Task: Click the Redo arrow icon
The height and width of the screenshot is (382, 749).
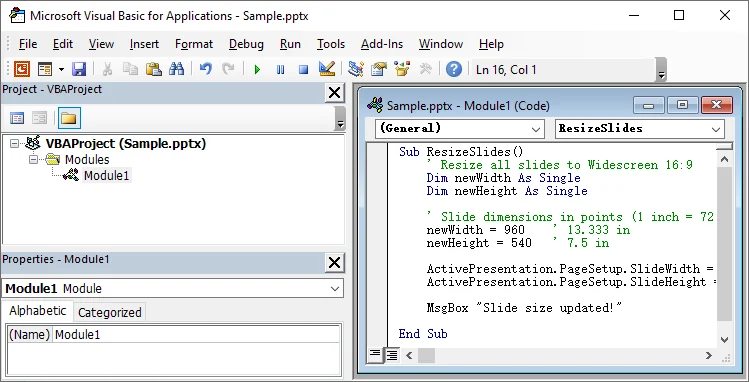Action: click(229, 69)
